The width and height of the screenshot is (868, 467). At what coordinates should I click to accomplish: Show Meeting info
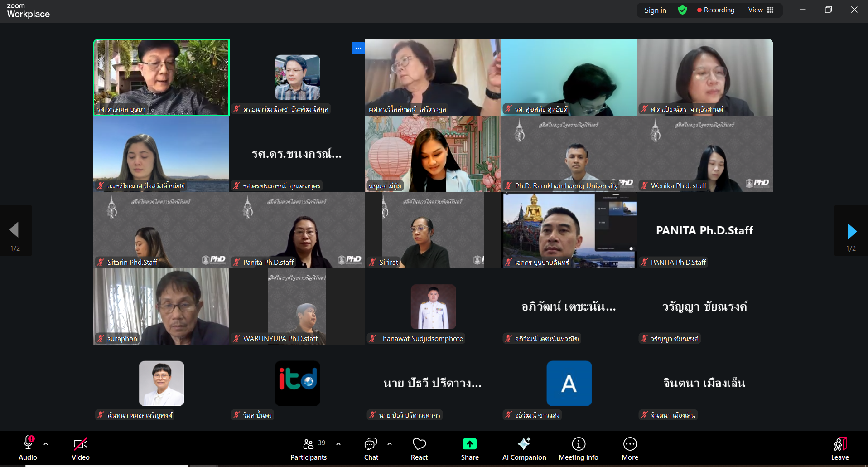pos(578,449)
